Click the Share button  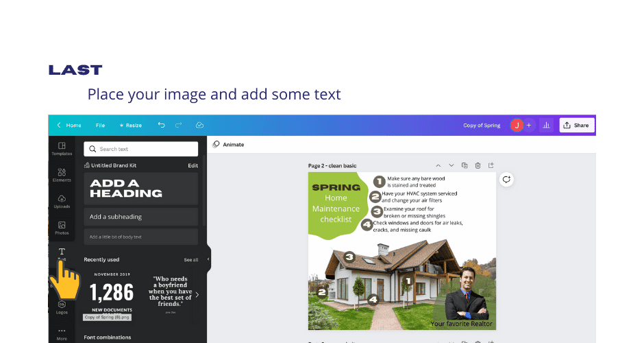click(x=577, y=125)
